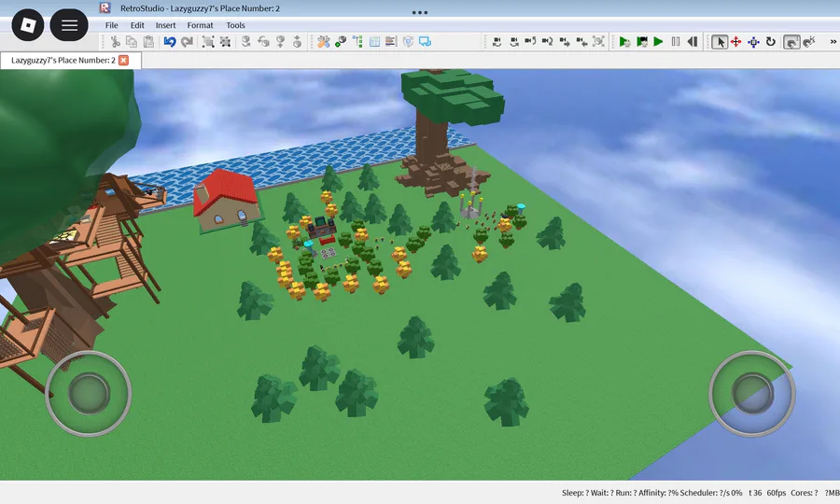
Task: Open the Edit menu
Action: point(137,25)
